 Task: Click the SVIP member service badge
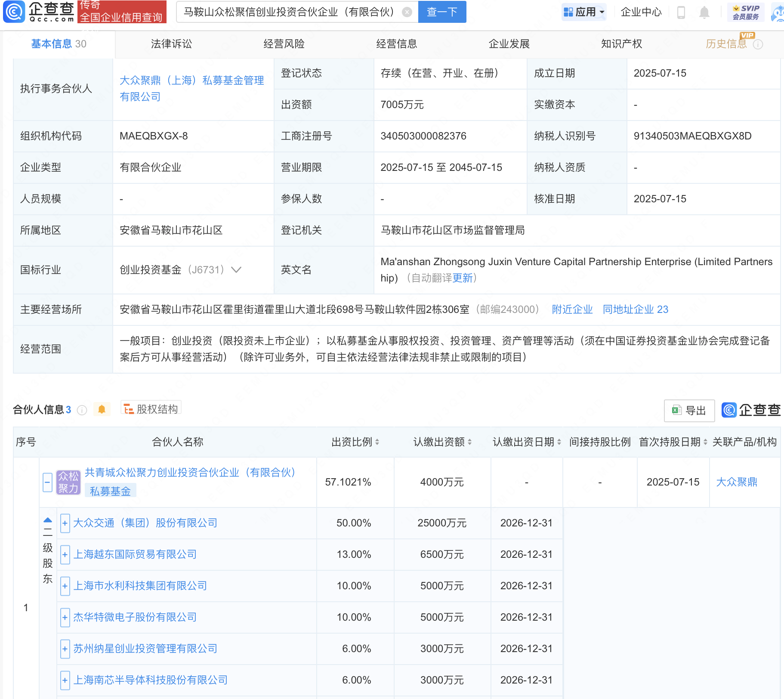(746, 12)
